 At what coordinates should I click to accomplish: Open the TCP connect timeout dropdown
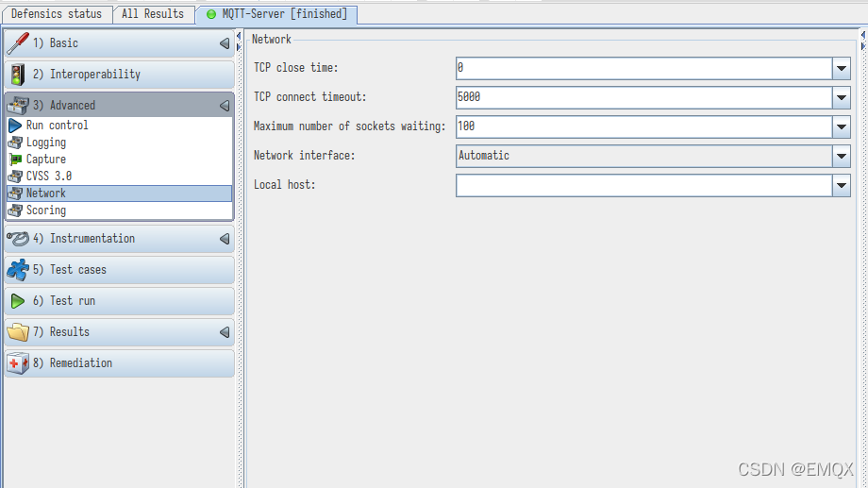841,98
